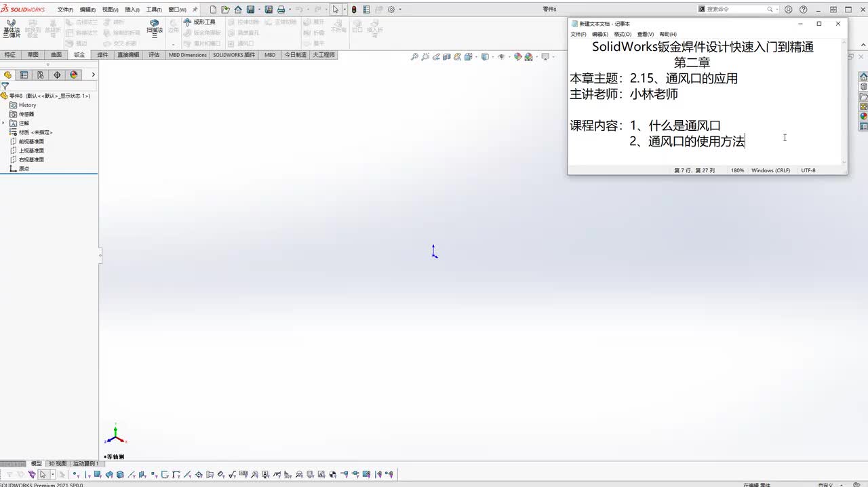The image size is (868, 487).
Task: Toggle the Hide/Show Items eye icon
Action: point(501,57)
